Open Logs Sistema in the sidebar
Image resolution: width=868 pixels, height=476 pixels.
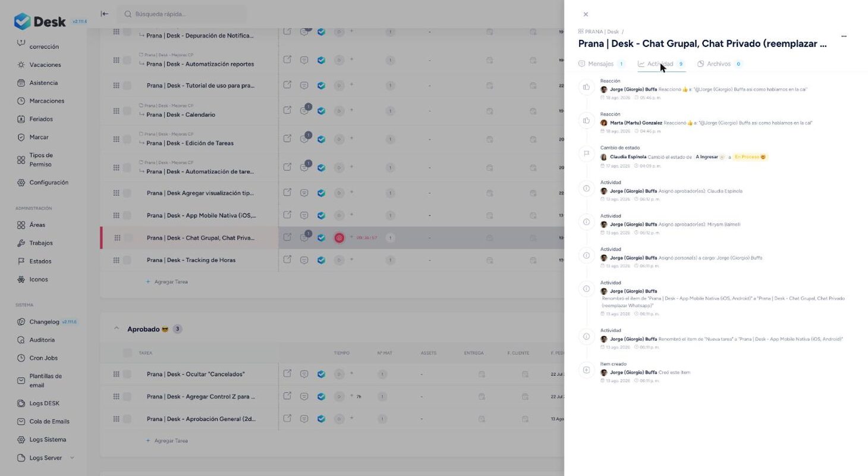coord(48,440)
